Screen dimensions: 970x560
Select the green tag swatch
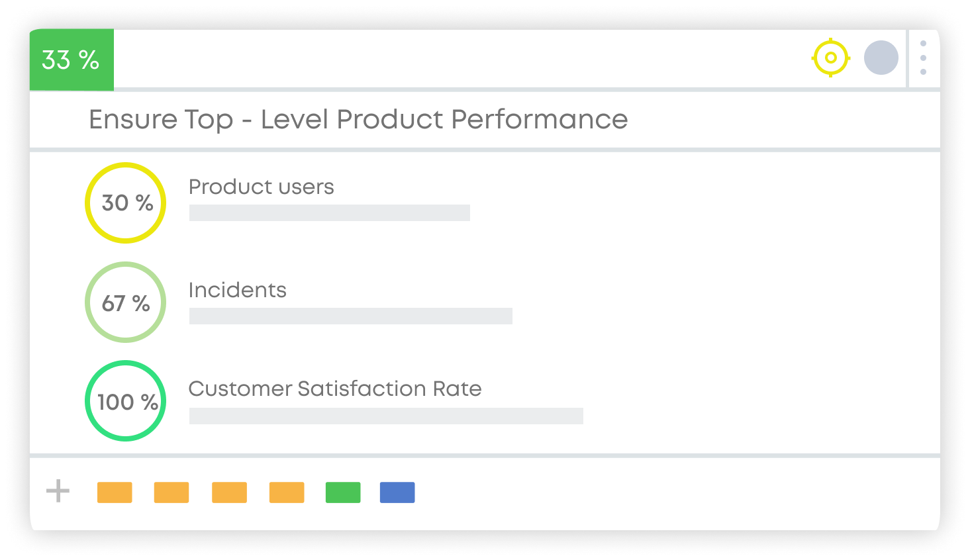click(343, 492)
